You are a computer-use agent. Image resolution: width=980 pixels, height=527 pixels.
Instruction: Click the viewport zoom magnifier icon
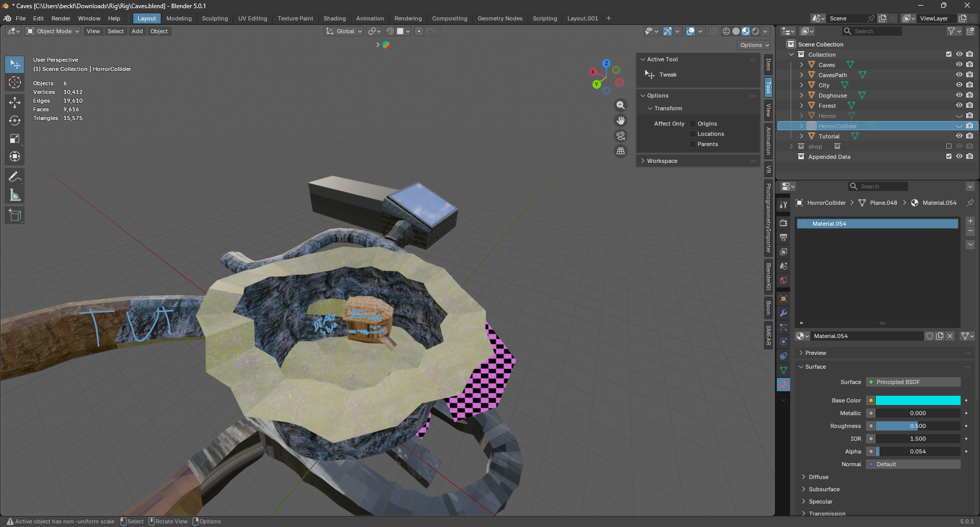tap(621, 105)
